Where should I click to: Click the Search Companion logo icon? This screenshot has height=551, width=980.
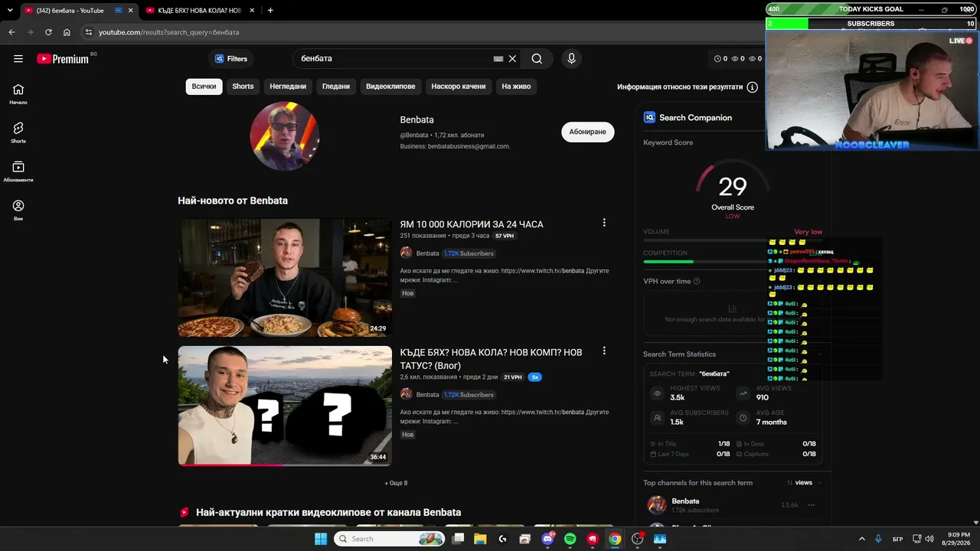pyautogui.click(x=649, y=117)
